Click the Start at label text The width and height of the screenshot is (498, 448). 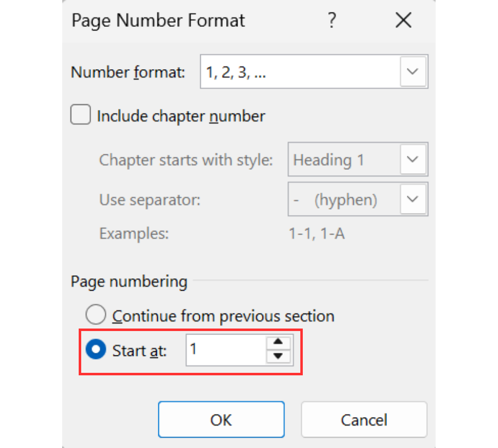[139, 351]
